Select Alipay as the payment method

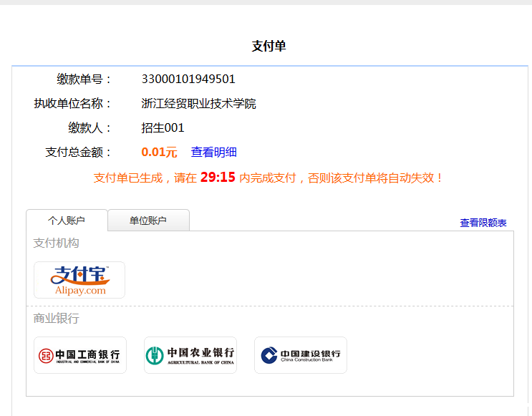click(79, 280)
